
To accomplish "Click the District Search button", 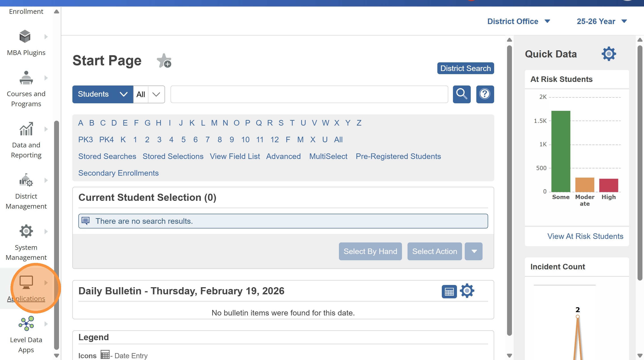I will click(465, 68).
